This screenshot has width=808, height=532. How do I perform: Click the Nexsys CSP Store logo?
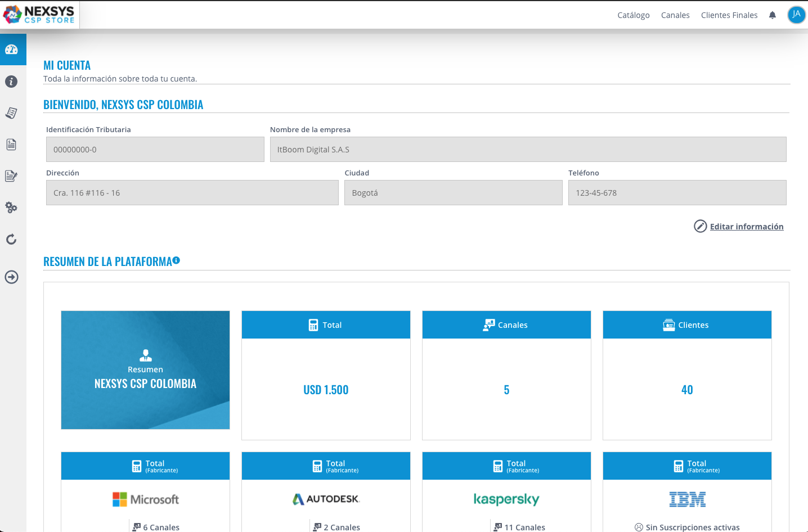[39, 15]
